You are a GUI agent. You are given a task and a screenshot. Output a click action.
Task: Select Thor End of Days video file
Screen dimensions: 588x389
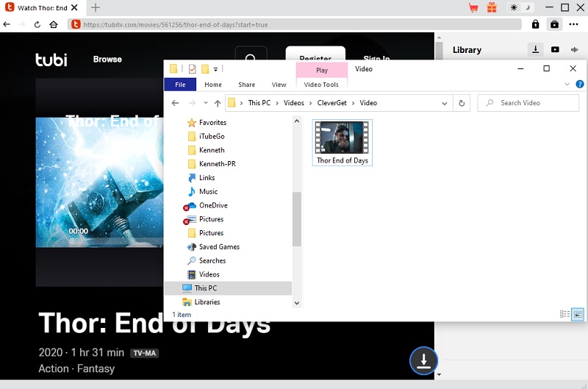click(342, 143)
